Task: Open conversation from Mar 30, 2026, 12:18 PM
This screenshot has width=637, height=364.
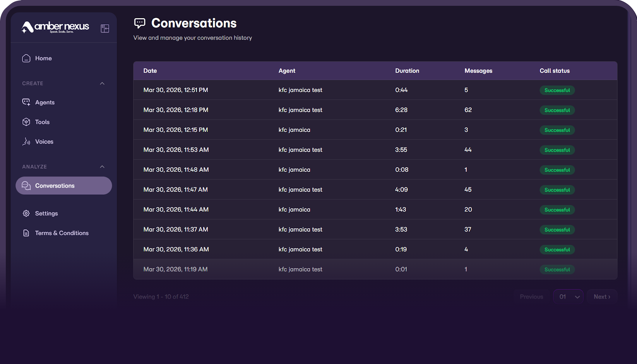Action: (375, 110)
